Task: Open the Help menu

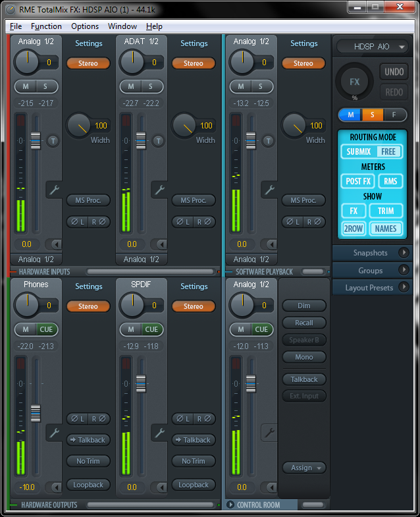Action: pyautogui.click(x=154, y=26)
